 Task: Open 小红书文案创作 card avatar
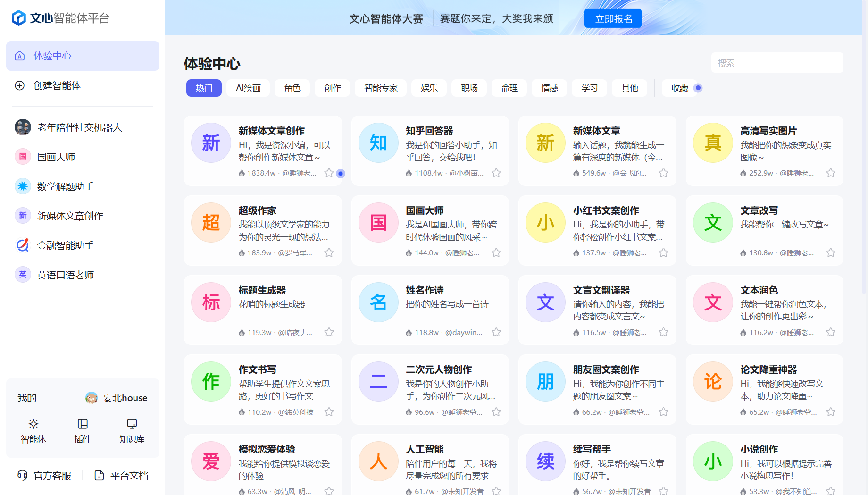[x=546, y=222]
